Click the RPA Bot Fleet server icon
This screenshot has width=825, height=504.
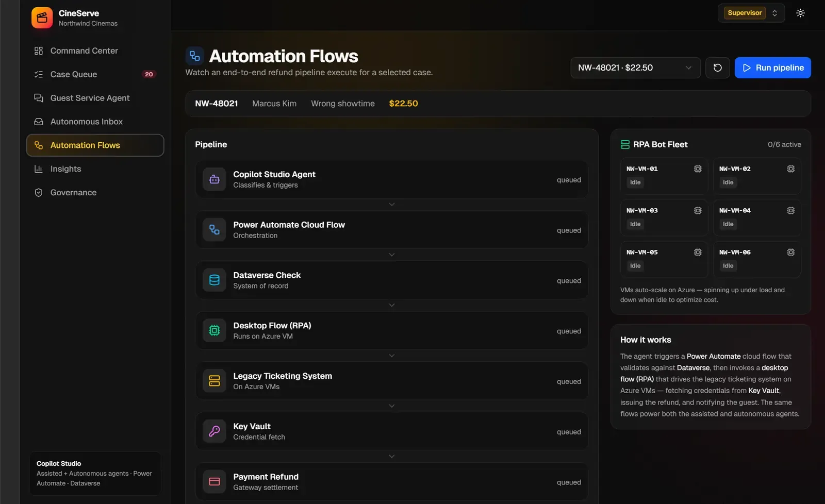tap(625, 145)
